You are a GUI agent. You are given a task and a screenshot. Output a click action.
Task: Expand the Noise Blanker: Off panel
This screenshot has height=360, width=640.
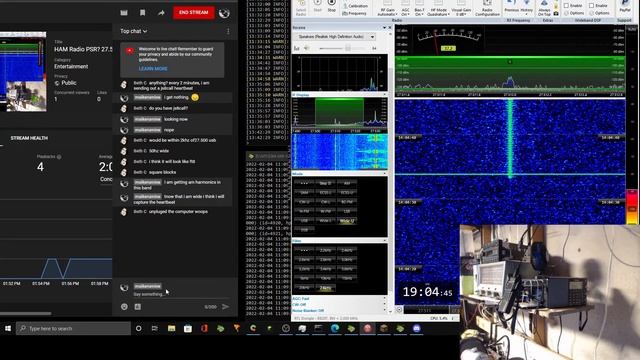point(339,311)
